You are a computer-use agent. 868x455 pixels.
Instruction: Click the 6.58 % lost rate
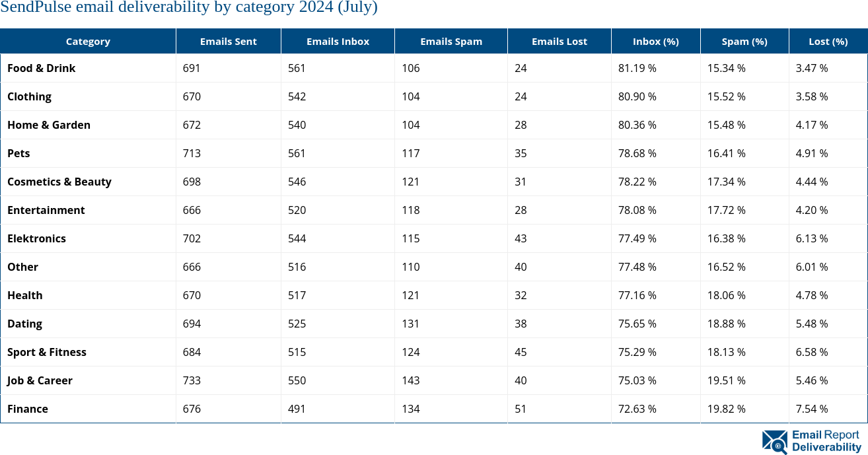(812, 352)
